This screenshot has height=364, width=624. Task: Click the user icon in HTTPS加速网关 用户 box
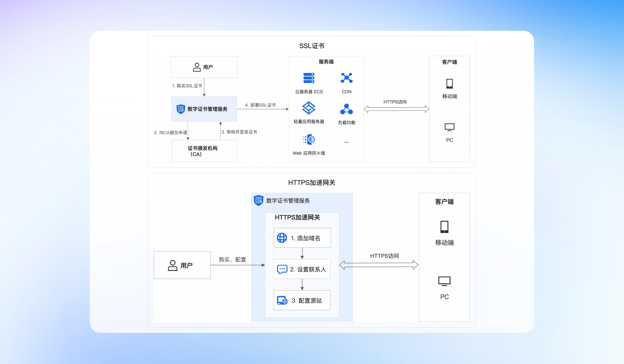click(173, 265)
